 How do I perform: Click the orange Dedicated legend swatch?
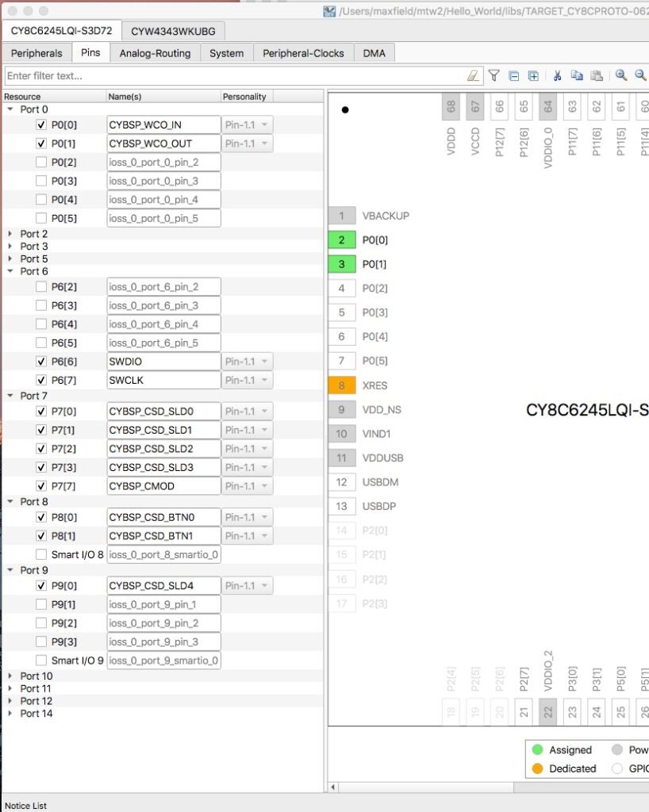537,768
